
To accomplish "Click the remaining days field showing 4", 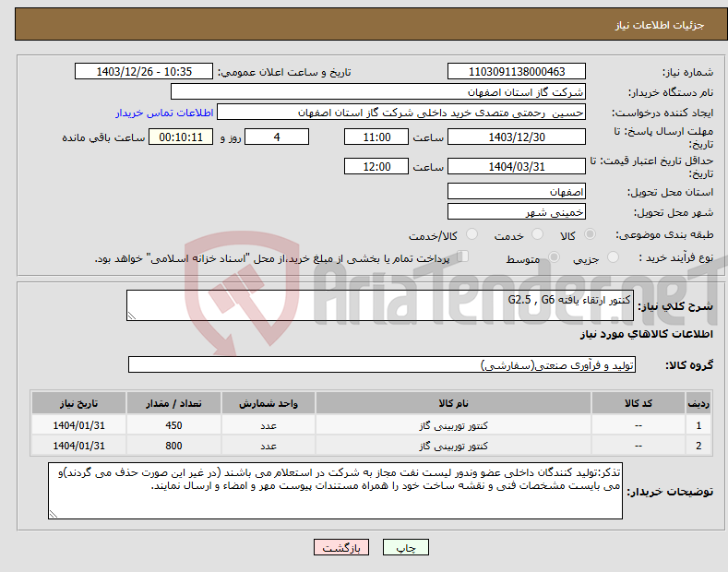I will tap(277, 137).
